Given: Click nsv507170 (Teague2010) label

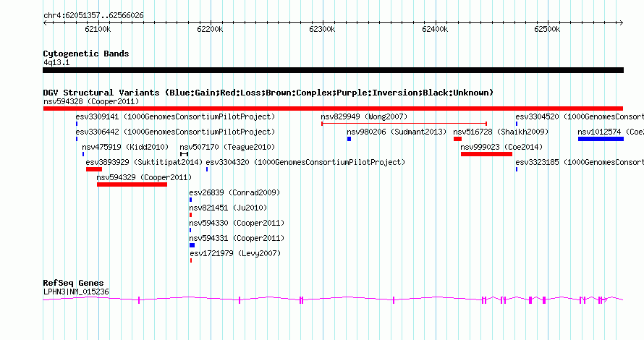Looking at the screenshot, I should point(227,147).
